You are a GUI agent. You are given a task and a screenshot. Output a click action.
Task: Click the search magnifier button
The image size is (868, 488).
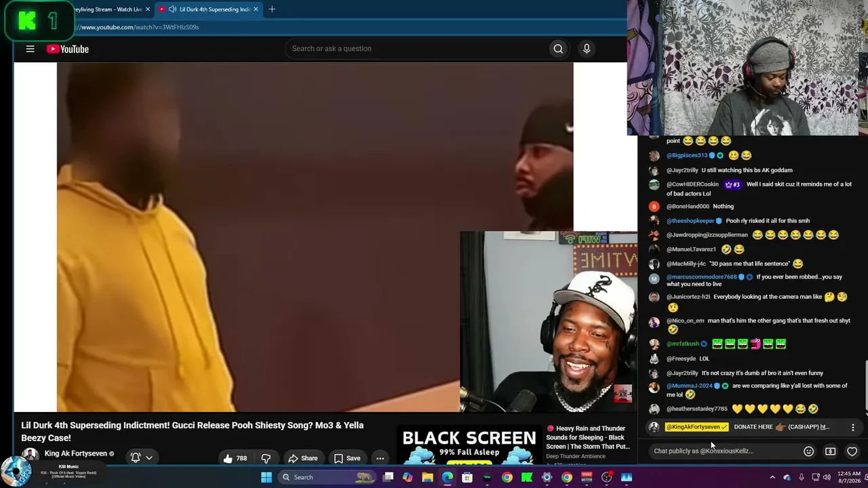(x=558, y=49)
